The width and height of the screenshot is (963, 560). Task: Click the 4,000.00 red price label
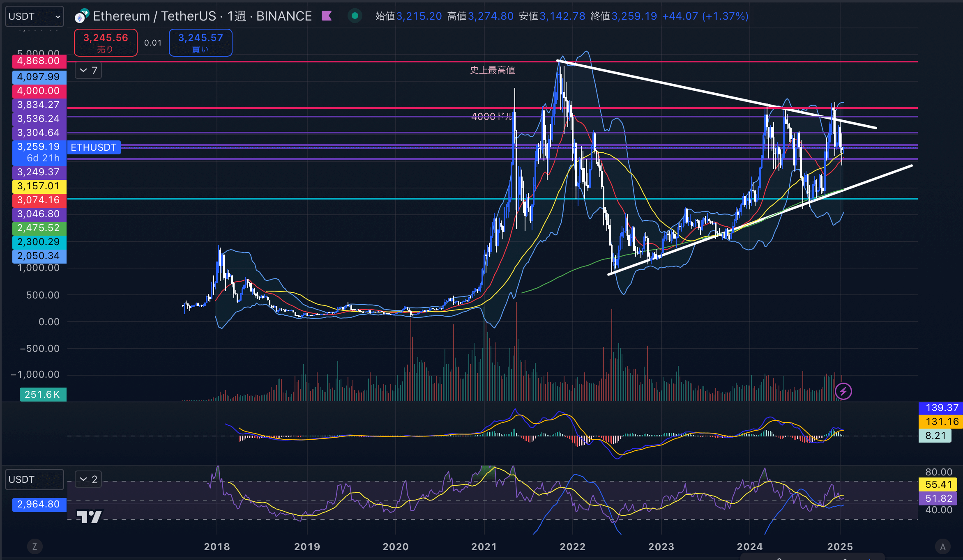[39, 91]
